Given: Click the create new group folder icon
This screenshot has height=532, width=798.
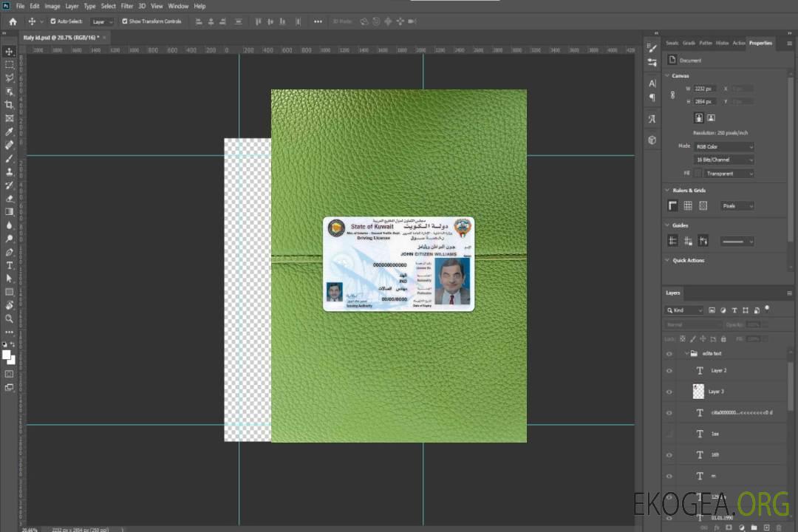Looking at the screenshot, I should [x=754, y=528].
